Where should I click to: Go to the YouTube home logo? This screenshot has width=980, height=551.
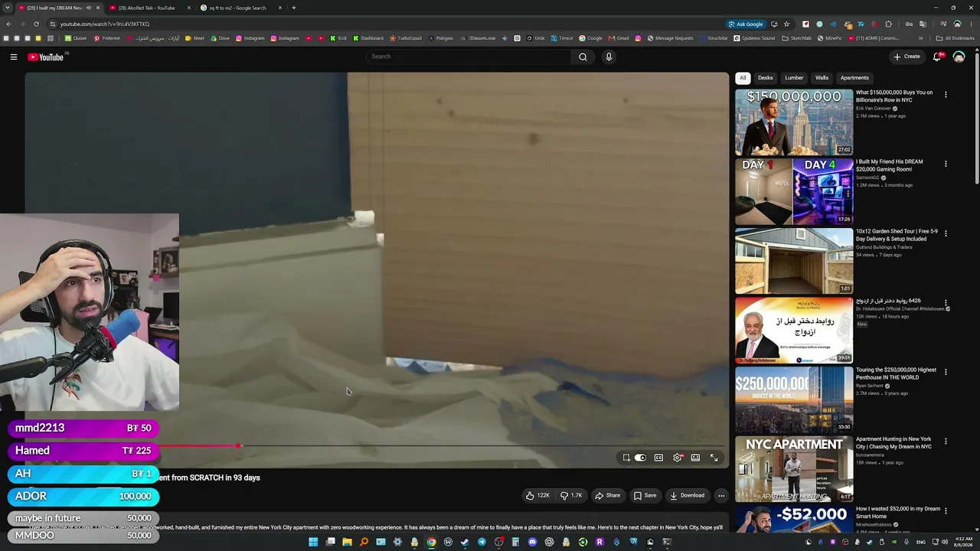point(46,57)
